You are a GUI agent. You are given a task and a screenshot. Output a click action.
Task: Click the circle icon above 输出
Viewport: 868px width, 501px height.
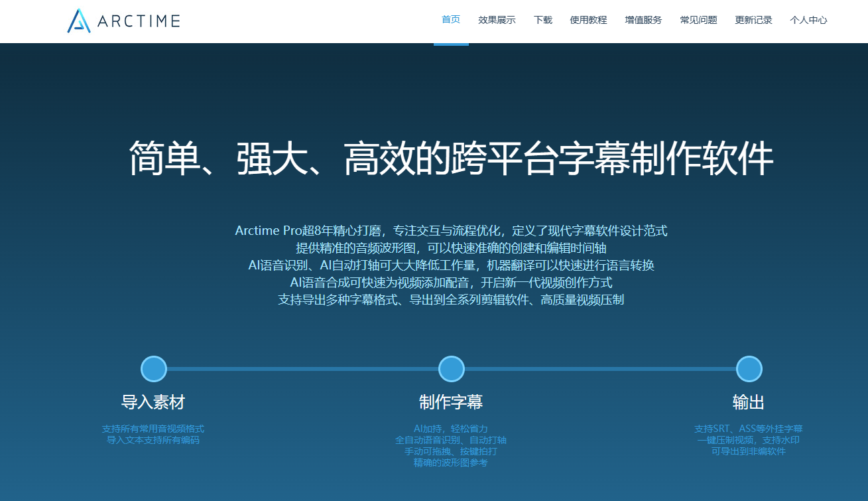click(x=749, y=369)
